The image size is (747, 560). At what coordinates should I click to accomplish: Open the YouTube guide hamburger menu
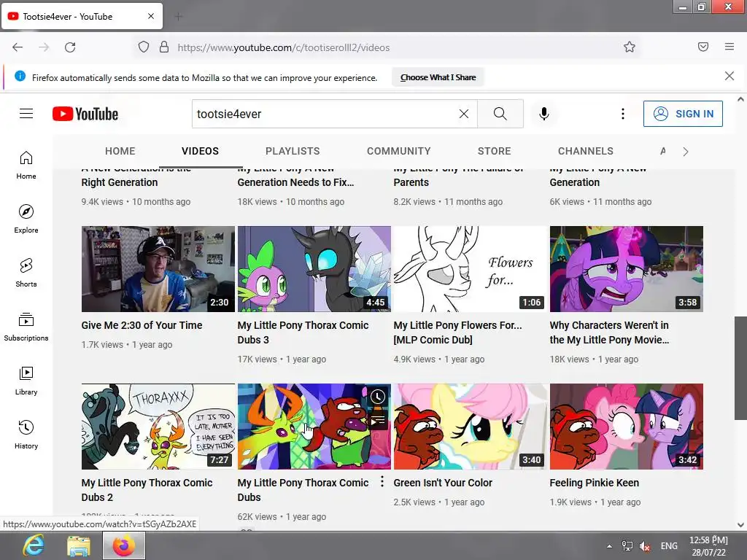pos(26,113)
